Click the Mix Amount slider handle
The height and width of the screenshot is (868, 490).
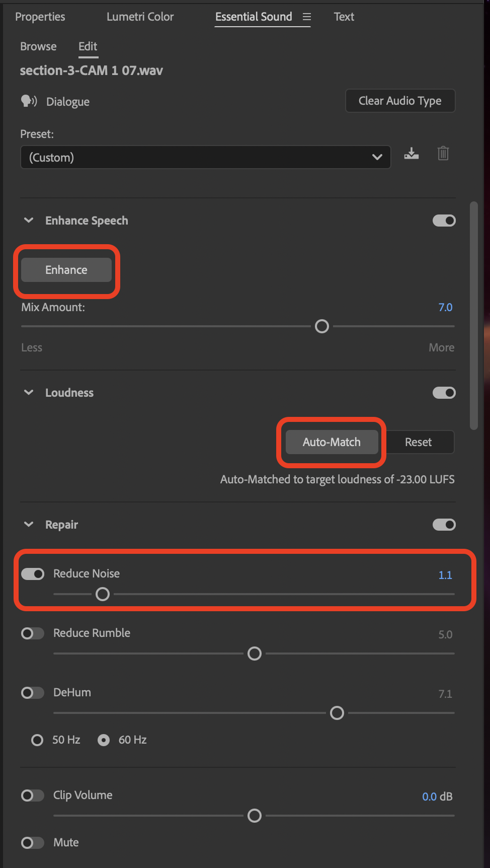322,326
